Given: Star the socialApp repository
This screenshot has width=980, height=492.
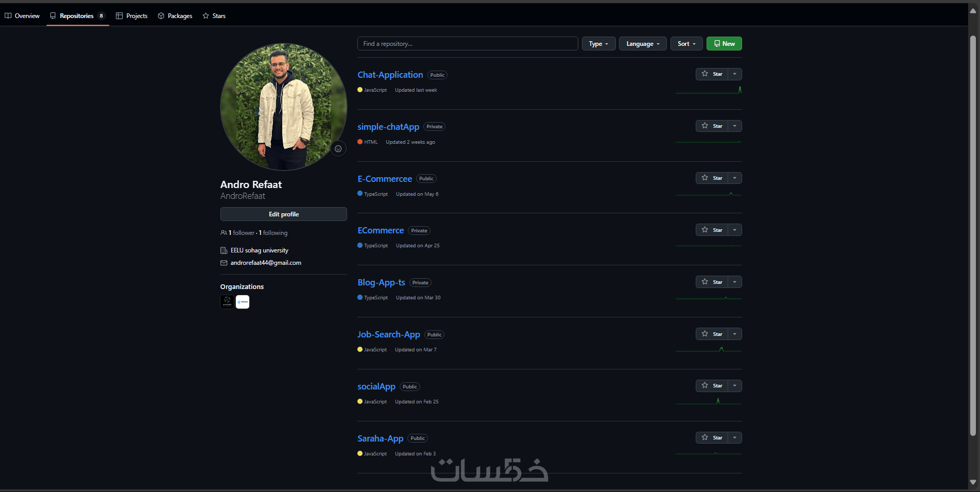Looking at the screenshot, I should click(x=712, y=386).
